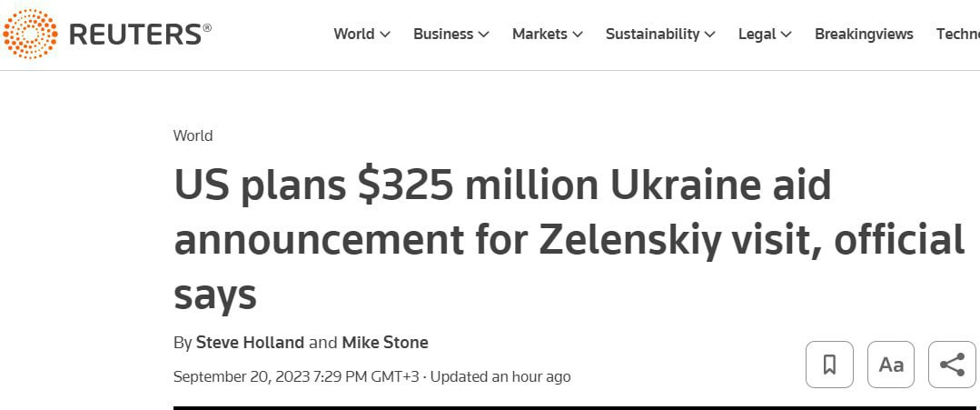Open author Steve Holland's profile link
The height and width of the screenshot is (410, 980).
tap(250, 343)
